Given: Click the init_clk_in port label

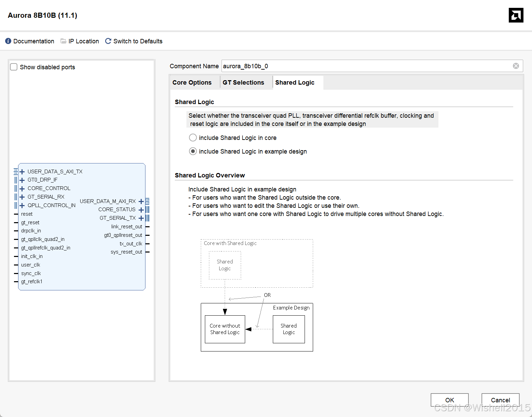Looking at the screenshot, I should [x=32, y=256].
